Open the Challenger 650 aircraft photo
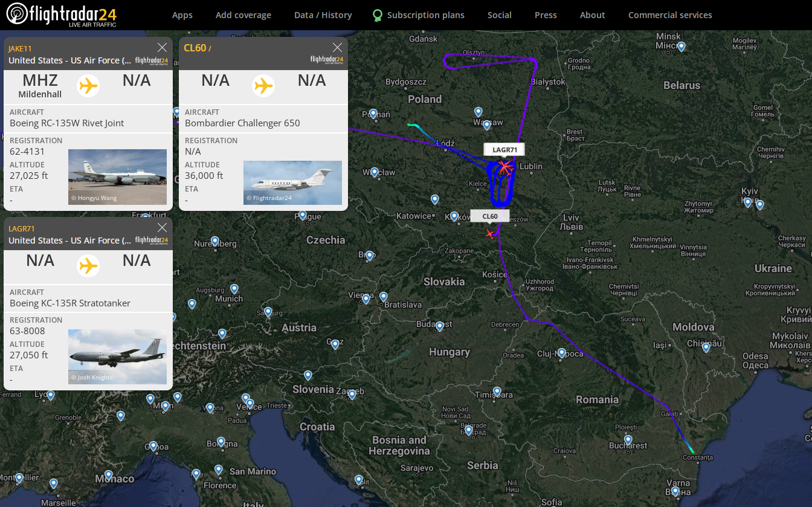This screenshot has width=812, height=507. pos(292,182)
